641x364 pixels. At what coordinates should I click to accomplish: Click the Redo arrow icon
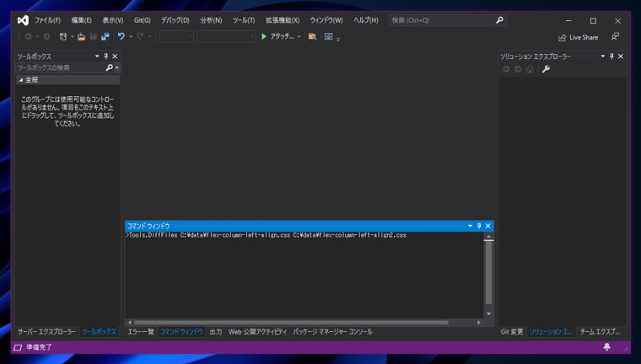[x=140, y=36]
